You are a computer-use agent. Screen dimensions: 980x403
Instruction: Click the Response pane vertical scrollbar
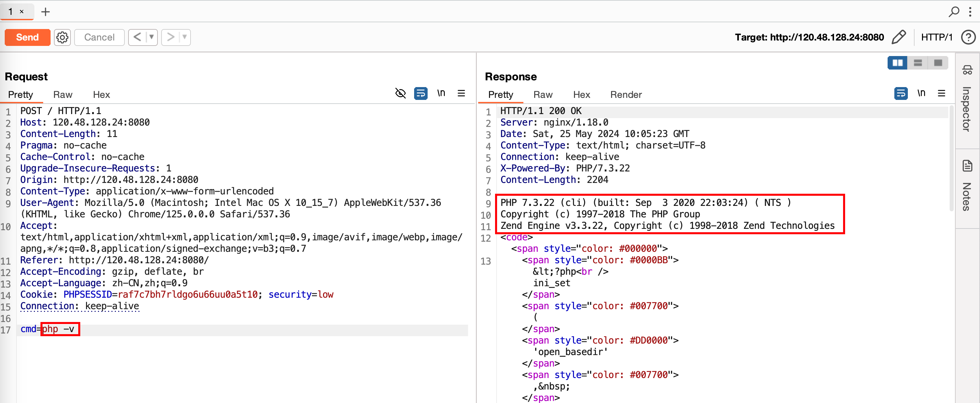pos(951,158)
